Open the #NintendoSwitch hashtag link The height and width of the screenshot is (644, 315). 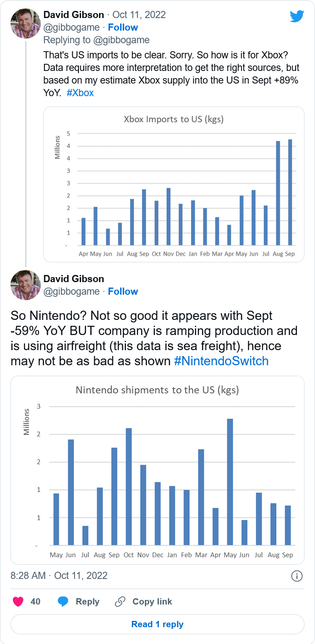221,361
